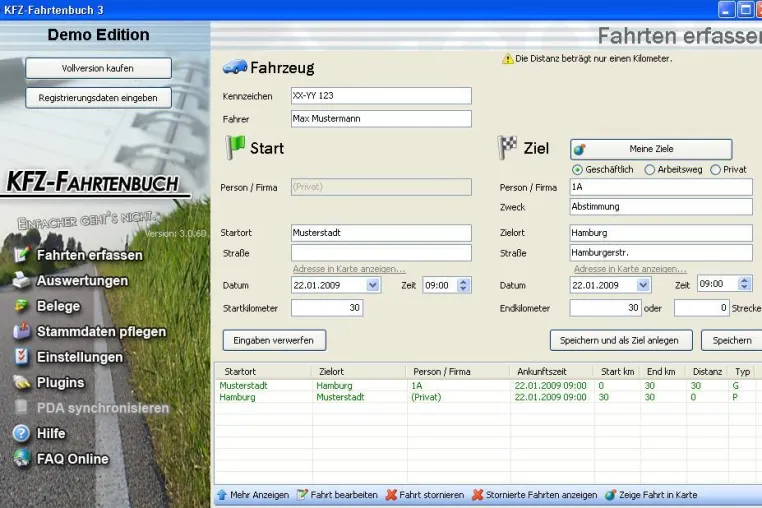Go to Belege section

click(x=58, y=306)
